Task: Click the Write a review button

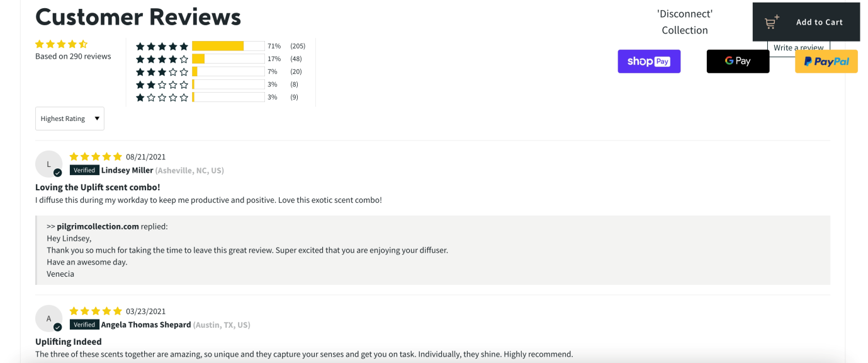Action: 799,49
